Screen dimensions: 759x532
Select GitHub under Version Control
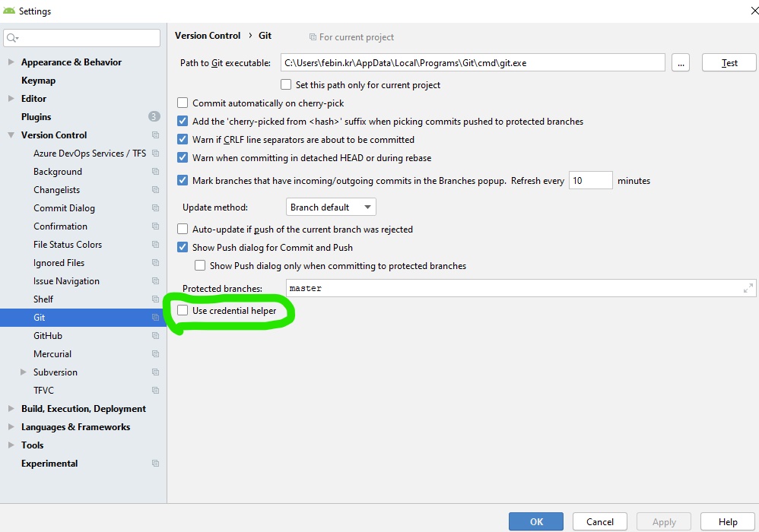(x=48, y=336)
